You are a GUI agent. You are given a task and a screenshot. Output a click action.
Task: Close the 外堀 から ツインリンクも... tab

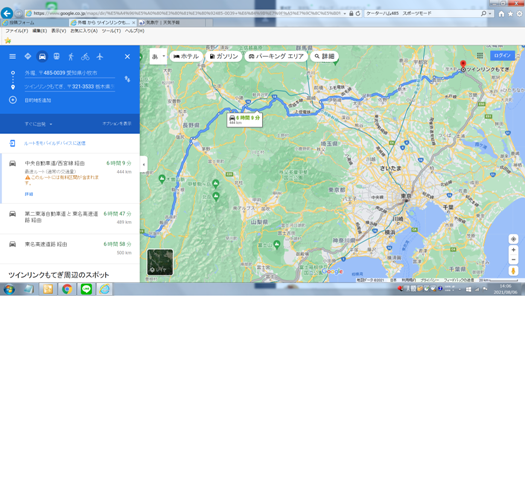pyautogui.click(x=133, y=22)
